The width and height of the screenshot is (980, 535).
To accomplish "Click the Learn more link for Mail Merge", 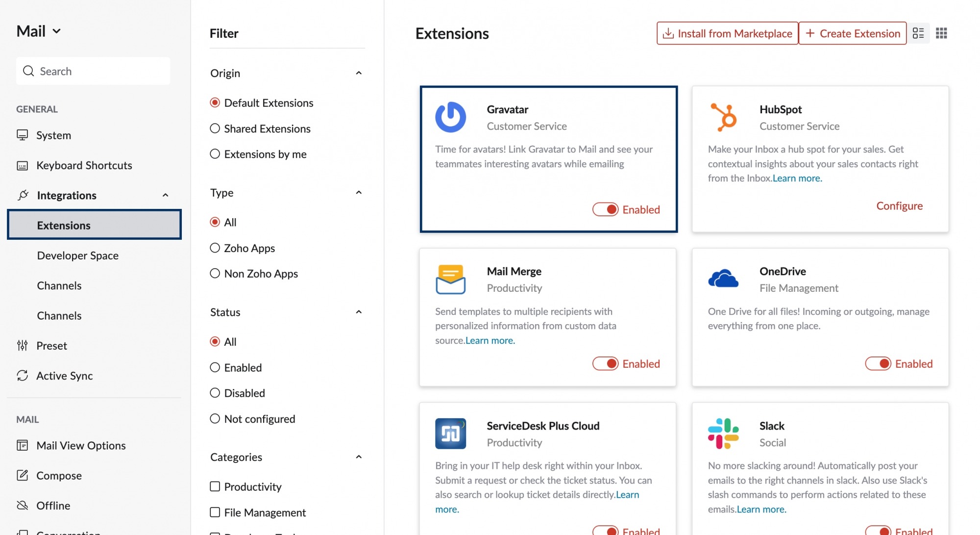I will pyautogui.click(x=489, y=340).
